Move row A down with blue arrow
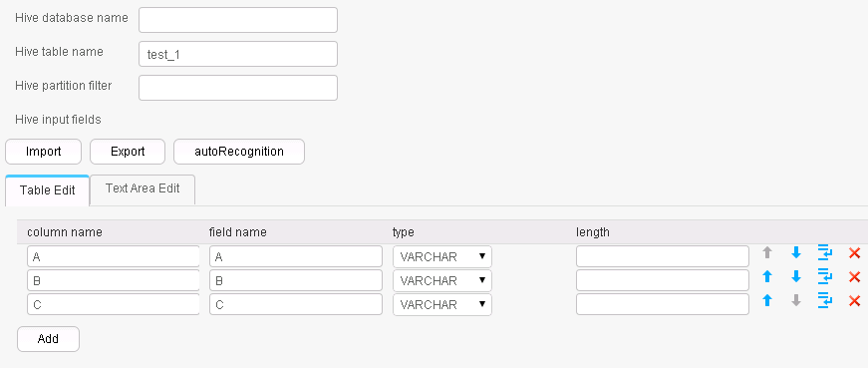Viewport: 868px width, 368px height. [x=796, y=252]
